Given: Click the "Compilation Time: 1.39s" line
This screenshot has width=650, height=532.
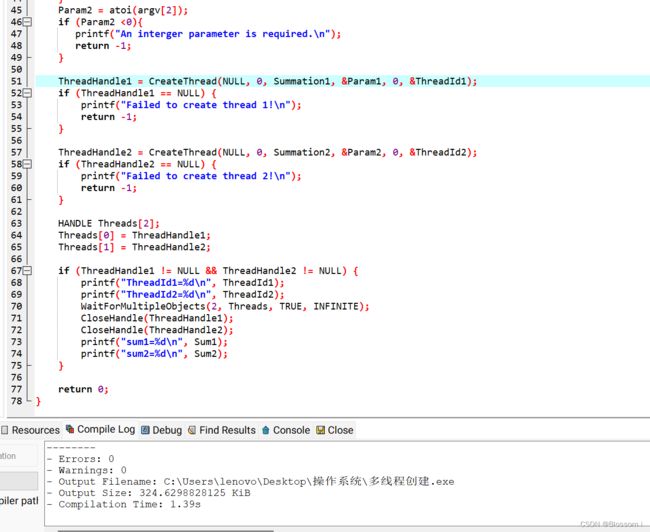Looking at the screenshot, I should [x=124, y=504].
